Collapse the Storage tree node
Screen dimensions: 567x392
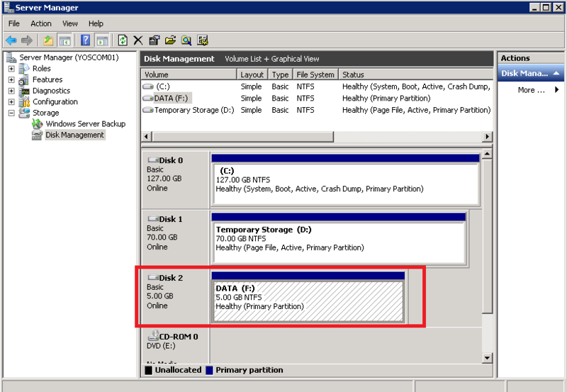click(11, 113)
